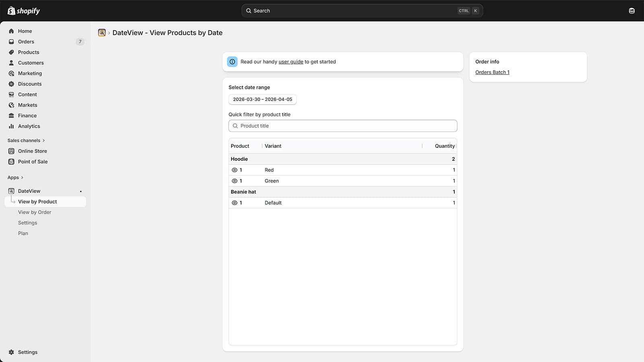Screen dimensions: 644x362
Task: Go to Customers in sidebar
Action: (31, 63)
